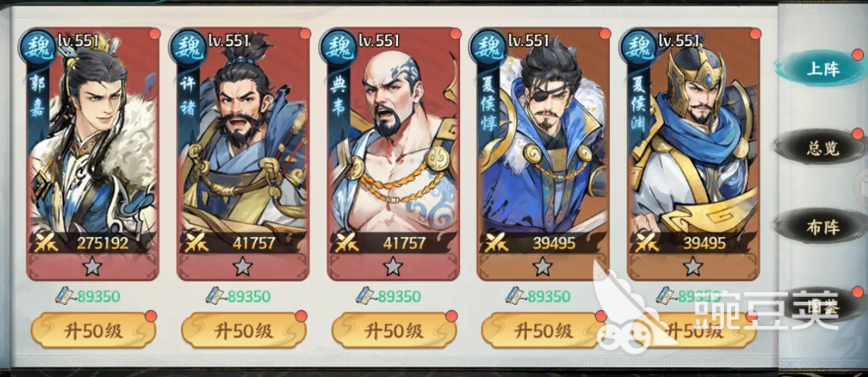
Task: Upgrade Xu Chu with 升50级 button
Action: [243, 330]
